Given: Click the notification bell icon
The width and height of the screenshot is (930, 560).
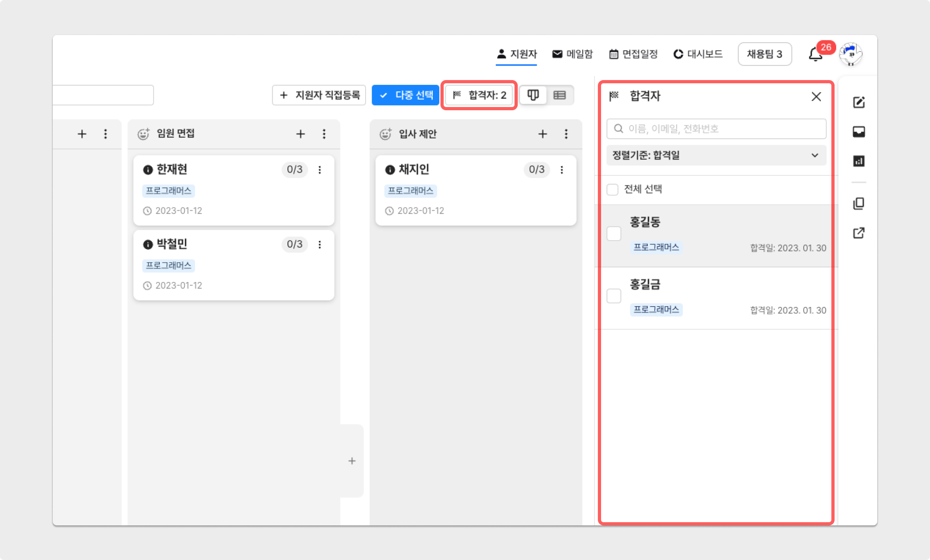Looking at the screenshot, I should coord(815,54).
